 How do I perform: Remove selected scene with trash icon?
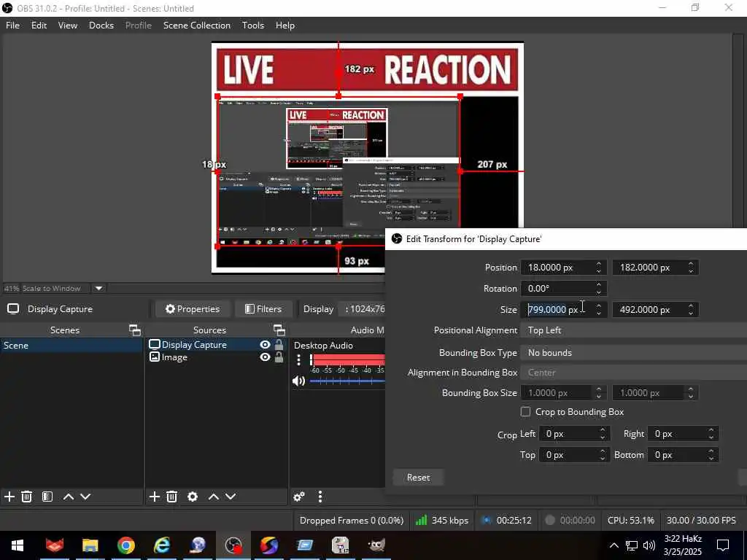tap(27, 497)
